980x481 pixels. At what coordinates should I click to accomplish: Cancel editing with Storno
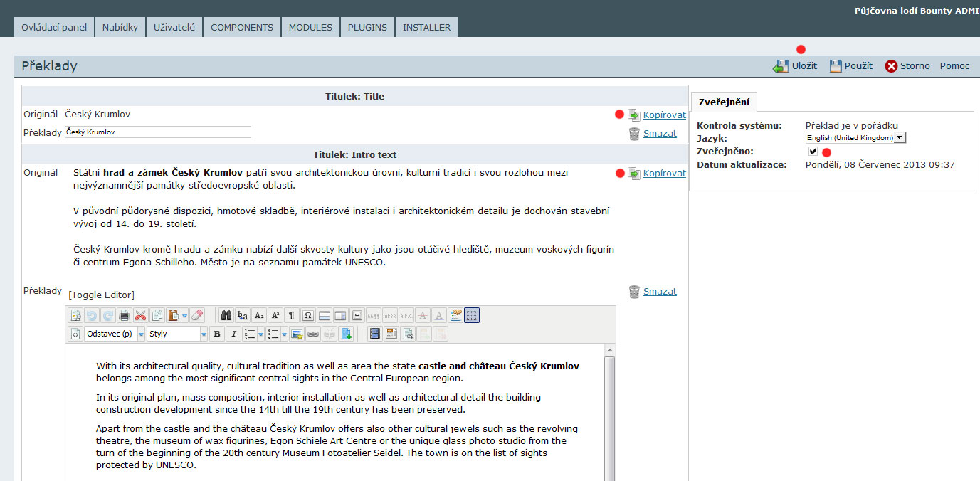click(x=907, y=66)
